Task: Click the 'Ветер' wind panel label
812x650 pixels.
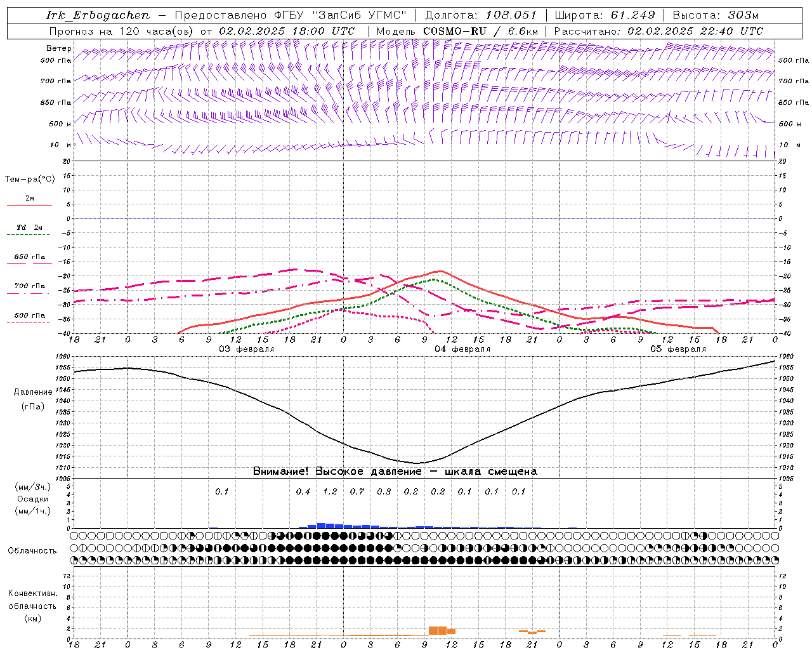Action: (59, 48)
